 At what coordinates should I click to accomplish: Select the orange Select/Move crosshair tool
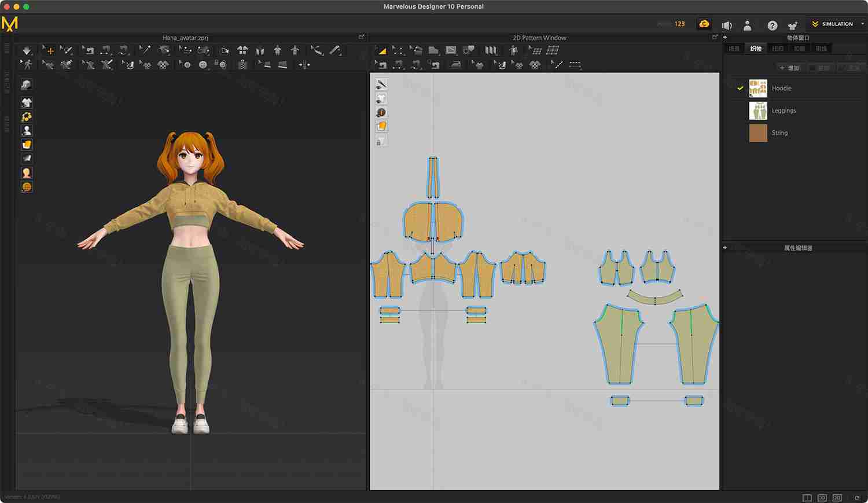[49, 50]
